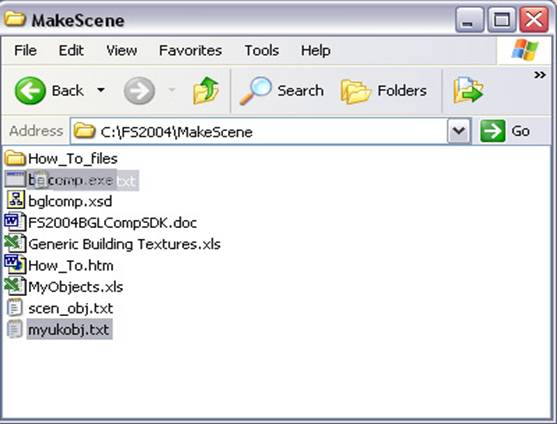Viewport: 557px width, 424px height.
Task: Open the Edit menu
Action: [71, 50]
